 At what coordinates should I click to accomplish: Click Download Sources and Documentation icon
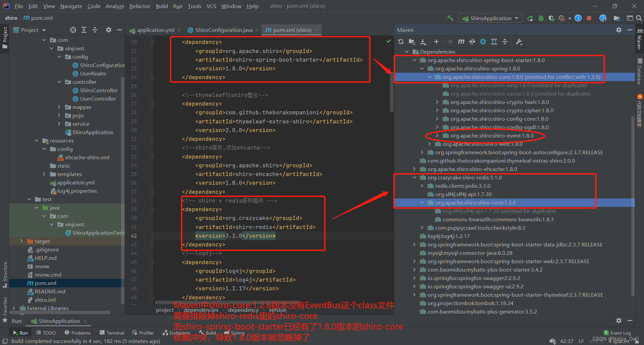[x=423, y=42]
